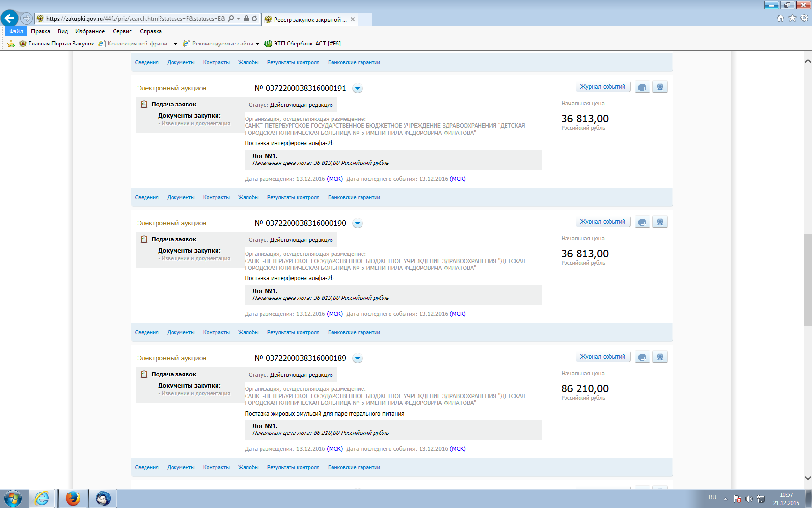Expand details arrow for auction 0372200038316000191
This screenshot has height=508, width=812.
pyautogui.click(x=358, y=89)
